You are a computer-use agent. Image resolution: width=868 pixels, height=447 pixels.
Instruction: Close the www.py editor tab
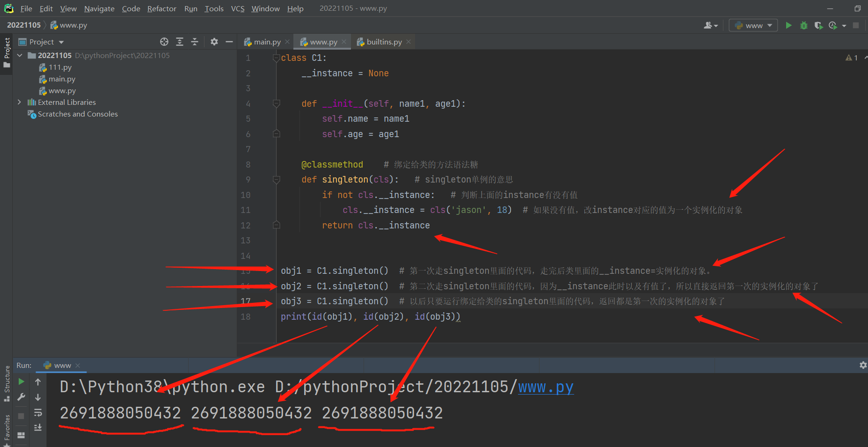pyautogui.click(x=344, y=42)
